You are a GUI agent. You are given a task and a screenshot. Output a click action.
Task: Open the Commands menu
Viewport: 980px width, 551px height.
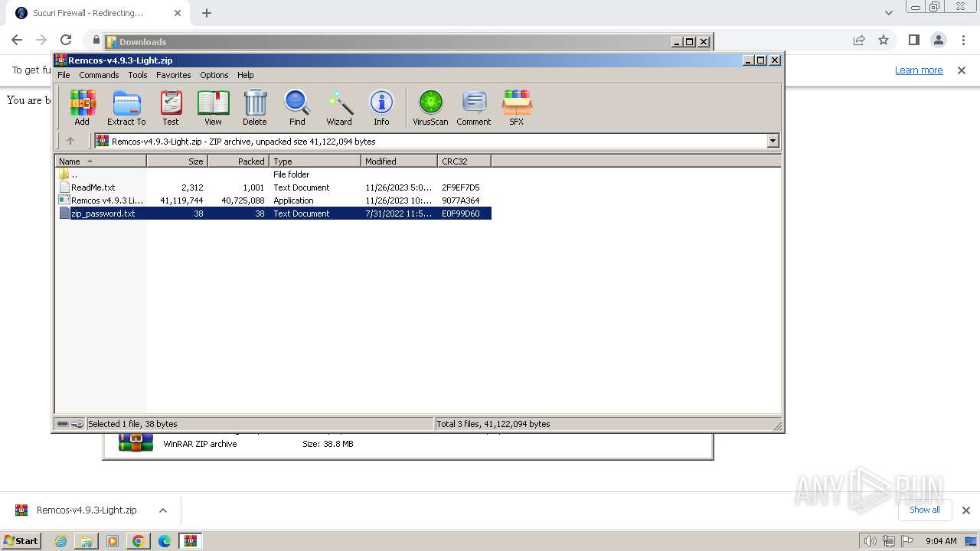[x=99, y=75]
